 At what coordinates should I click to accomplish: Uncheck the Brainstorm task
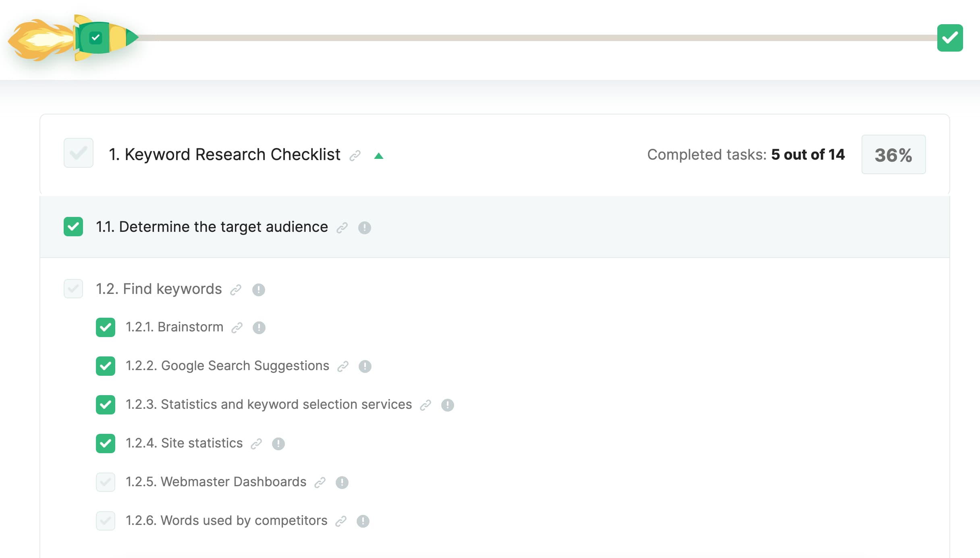(105, 327)
